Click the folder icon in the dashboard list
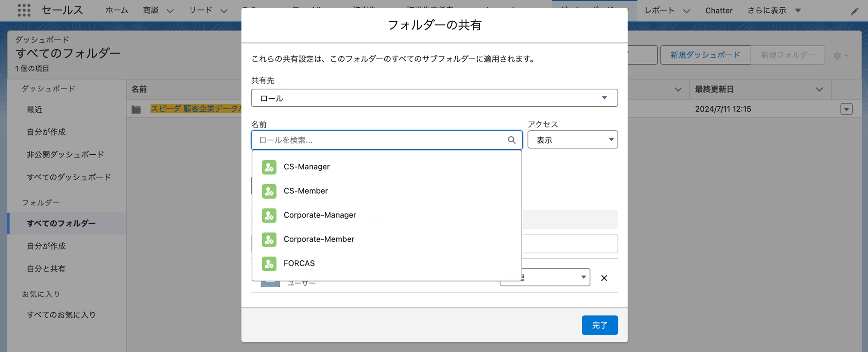868x352 pixels. point(136,109)
